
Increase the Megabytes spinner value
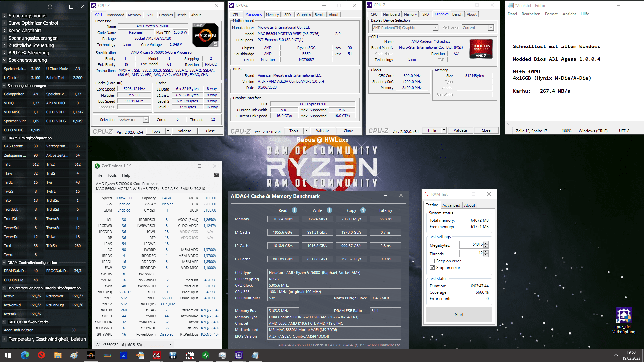(486, 243)
